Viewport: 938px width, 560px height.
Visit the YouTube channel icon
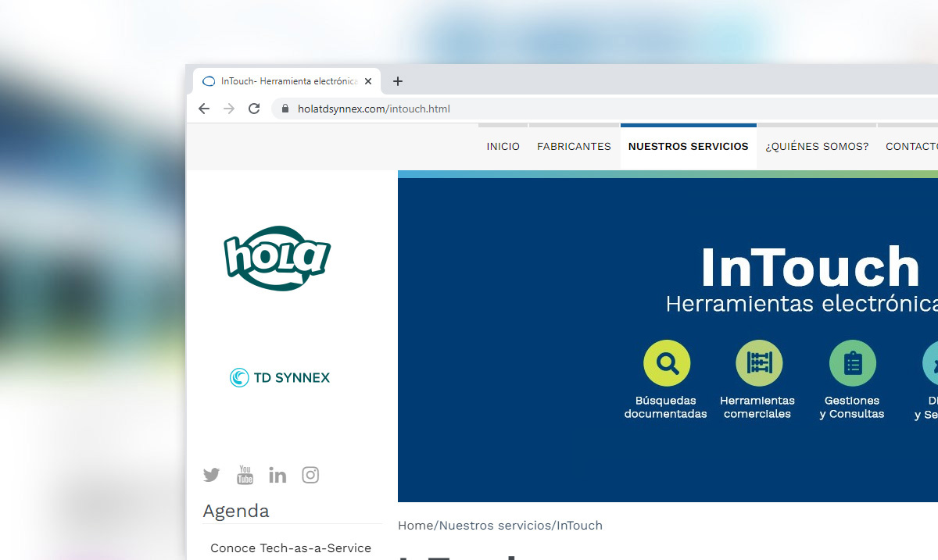245,475
